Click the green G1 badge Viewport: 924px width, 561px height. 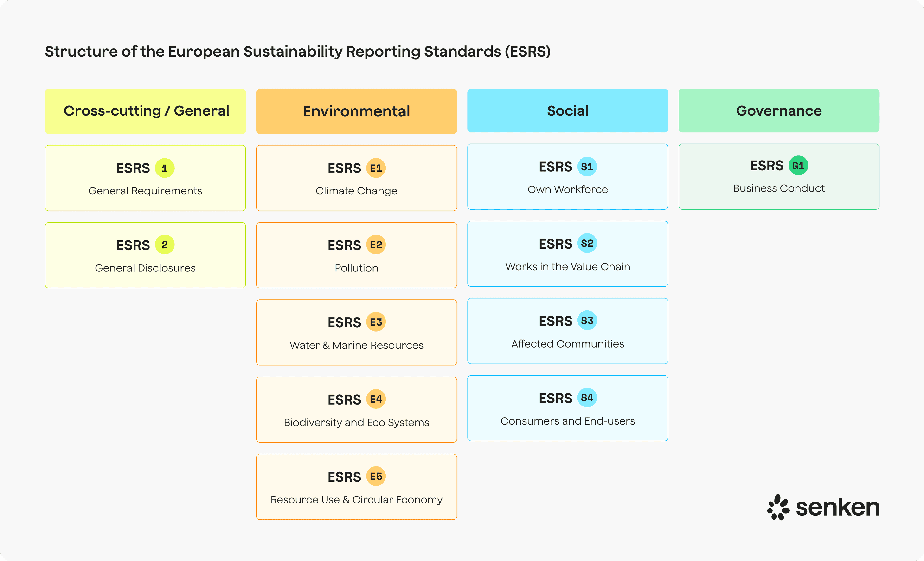(798, 165)
